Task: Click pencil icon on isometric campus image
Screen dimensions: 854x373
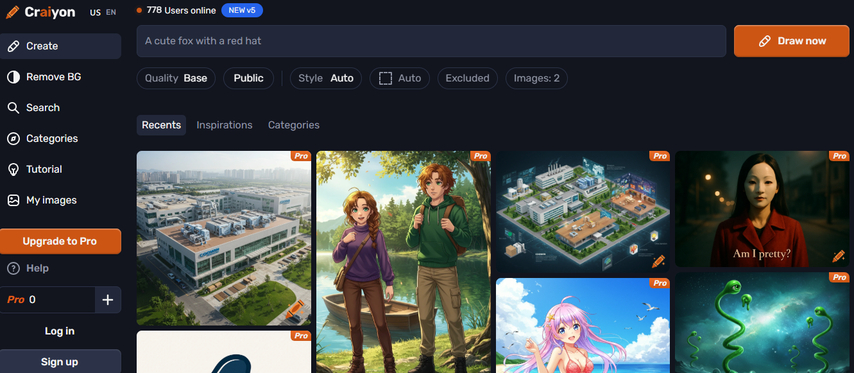Action: (x=658, y=261)
